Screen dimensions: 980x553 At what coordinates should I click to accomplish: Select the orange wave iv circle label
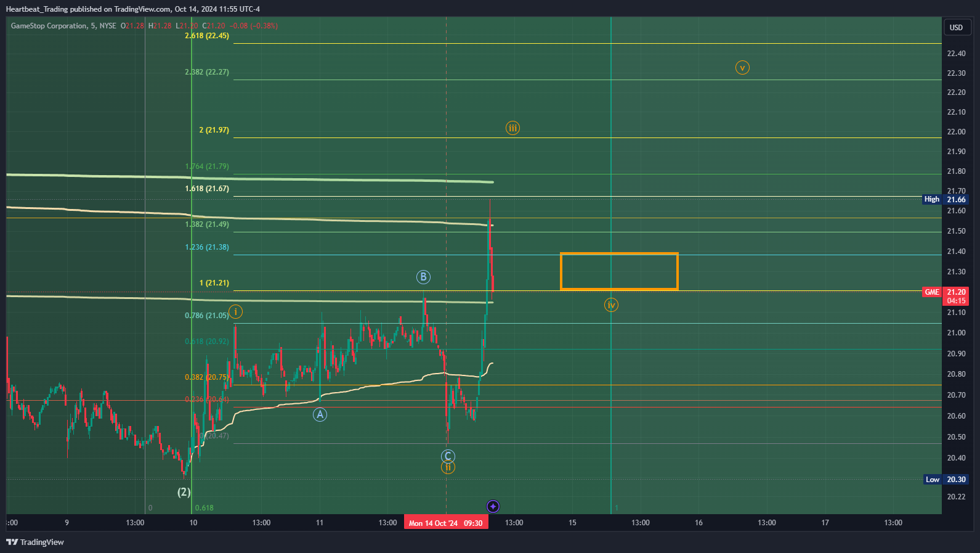tap(611, 305)
